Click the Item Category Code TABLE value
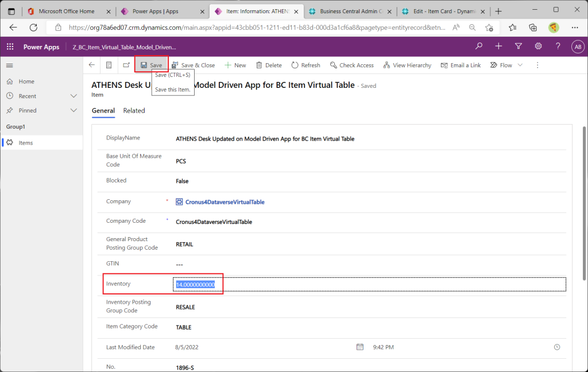The height and width of the screenshot is (372, 588). pos(183,327)
